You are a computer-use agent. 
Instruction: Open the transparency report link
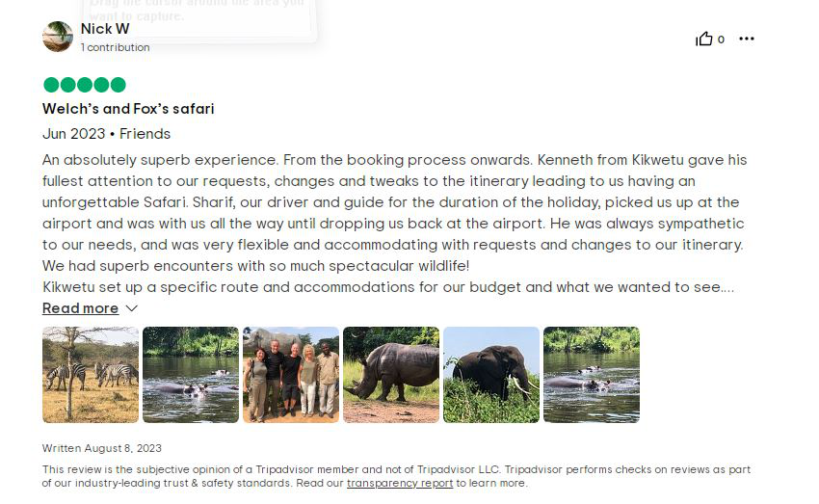click(x=400, y=483)
